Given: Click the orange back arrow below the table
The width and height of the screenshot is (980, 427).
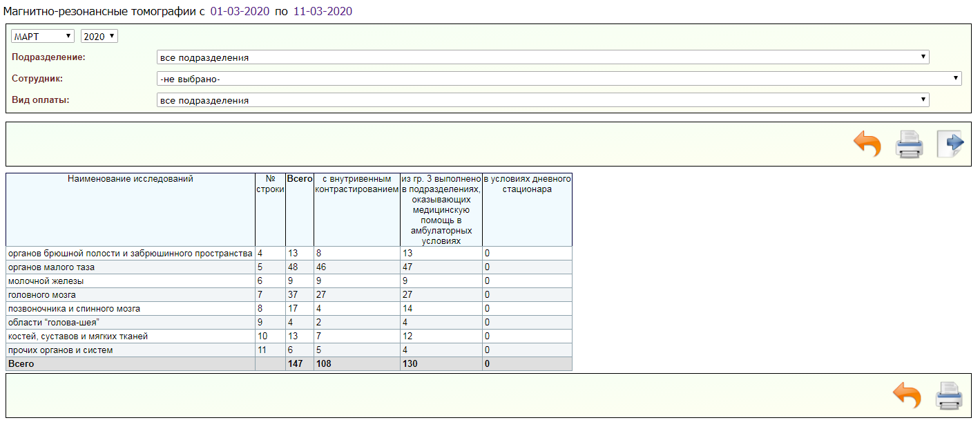Looking at the screenshot, I should click(x=907, y=397).
